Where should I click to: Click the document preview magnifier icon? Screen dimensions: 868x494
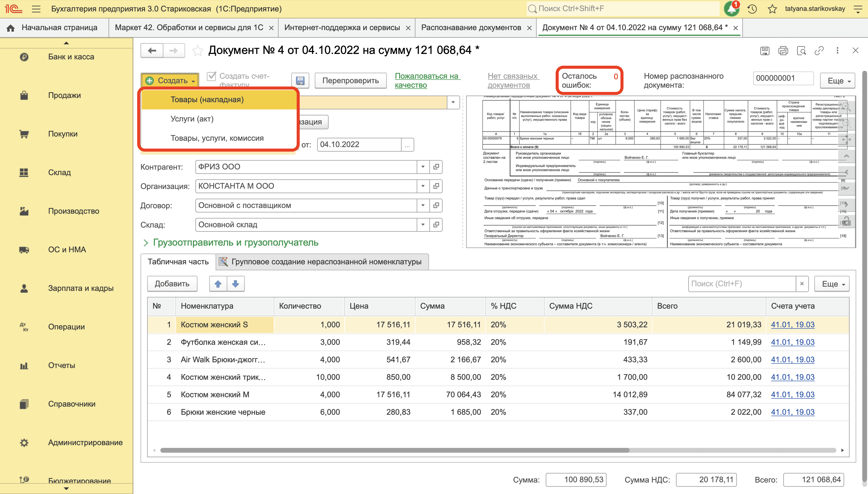[801, 51]
